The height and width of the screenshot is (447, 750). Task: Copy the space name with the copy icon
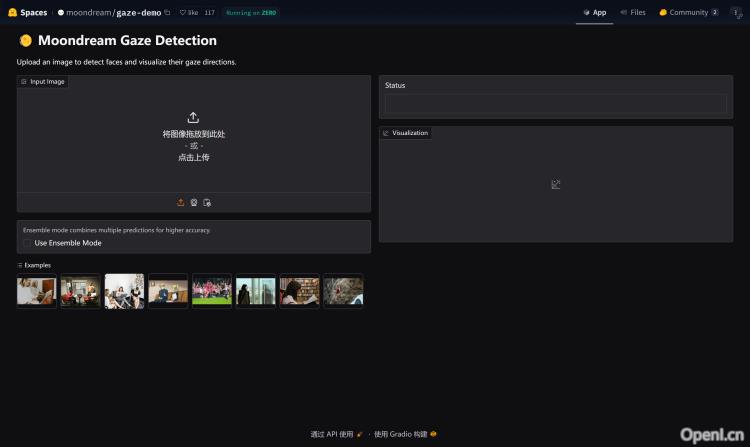coord(167,12)
